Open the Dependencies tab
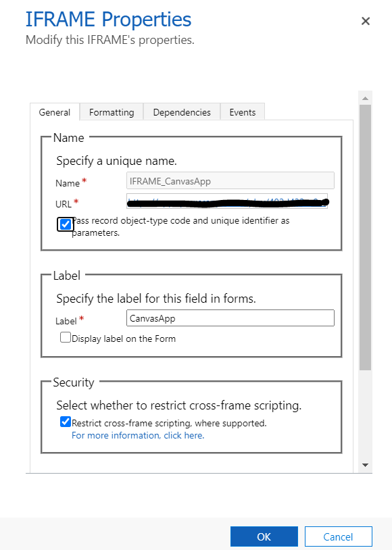Screen dimensions: 392x550 (x=181, y=112)
